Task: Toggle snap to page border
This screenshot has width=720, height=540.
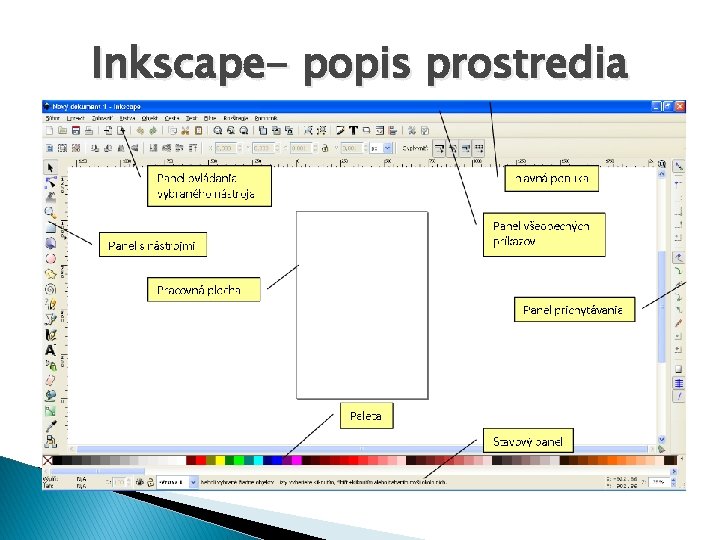Action: (x=678, y=369)
